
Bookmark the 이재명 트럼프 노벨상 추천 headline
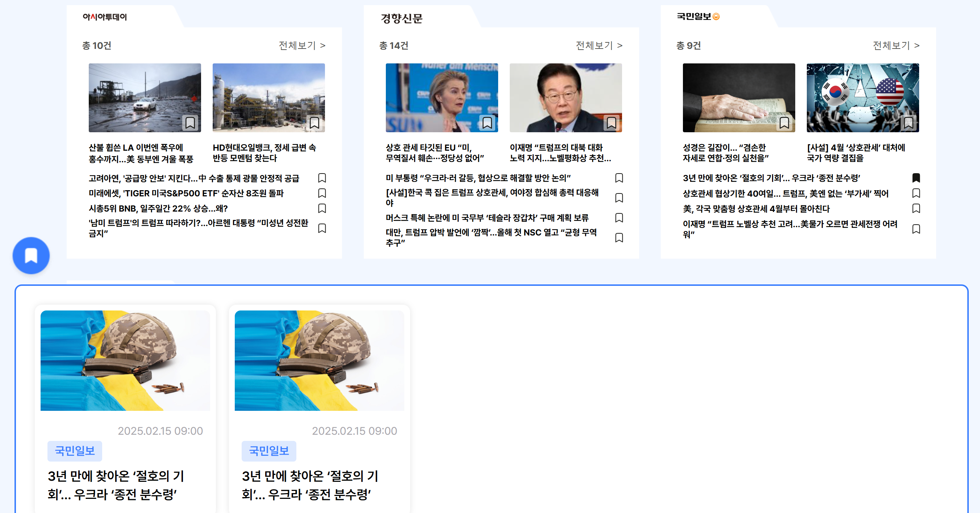[x=916, y=229]
